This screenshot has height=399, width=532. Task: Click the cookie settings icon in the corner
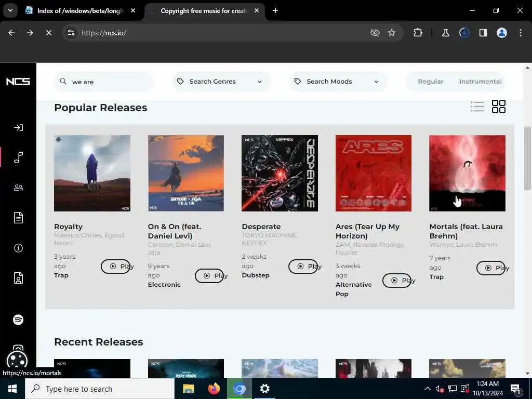coord(17,360)
